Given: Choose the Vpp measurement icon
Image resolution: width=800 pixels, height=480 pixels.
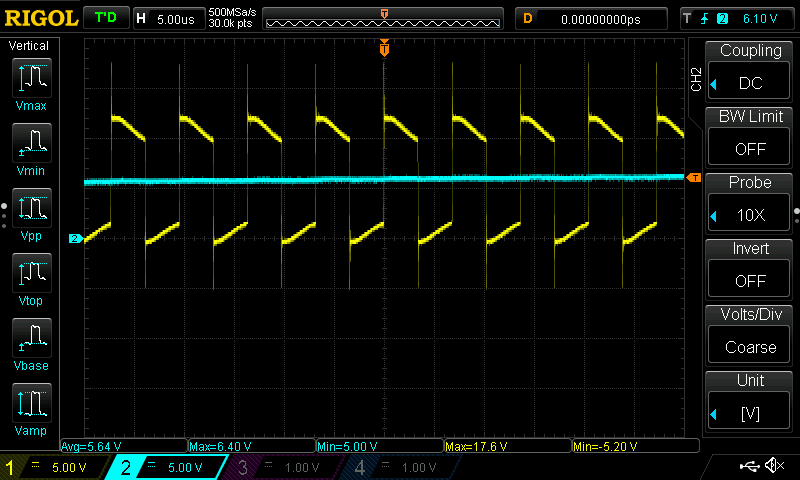Looking at the screenshot, I should click(x=32, y=208).
